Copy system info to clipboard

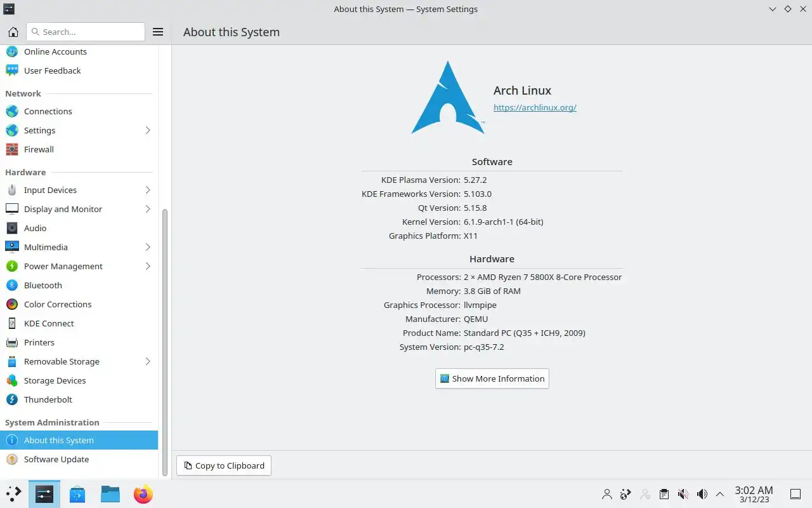224,465
